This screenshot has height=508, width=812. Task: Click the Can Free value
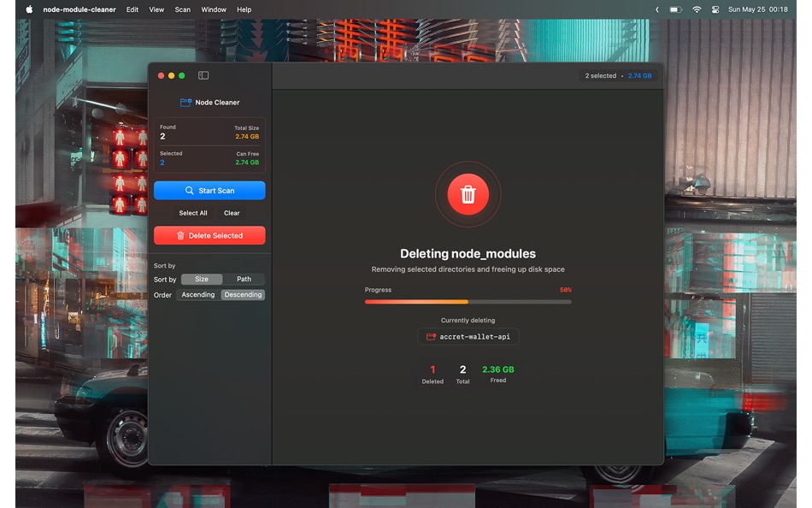(x=247, y=162)
